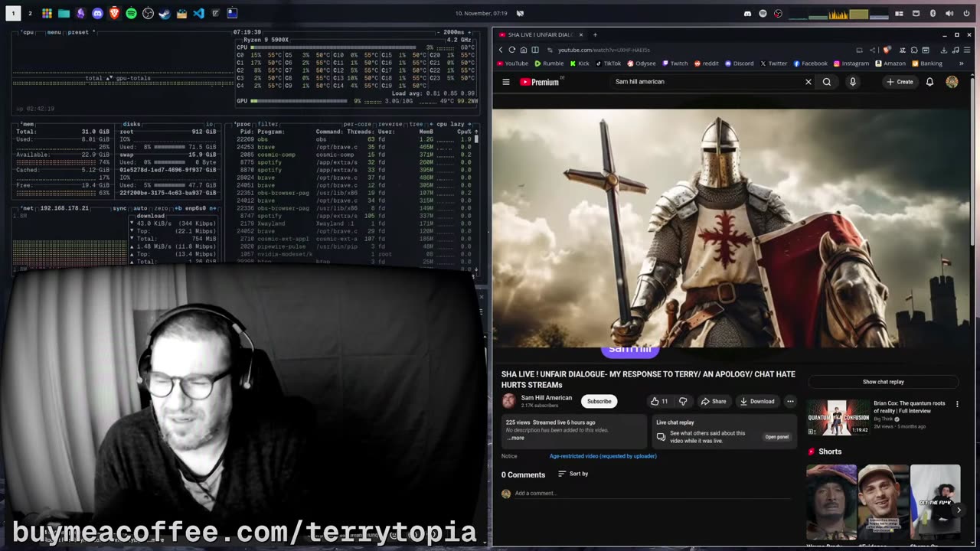The width and height of the screenshot is (980, 551).
Task: Open the Sam Hill American channel name
Action: pyautogui.click(x=547, y=398)
